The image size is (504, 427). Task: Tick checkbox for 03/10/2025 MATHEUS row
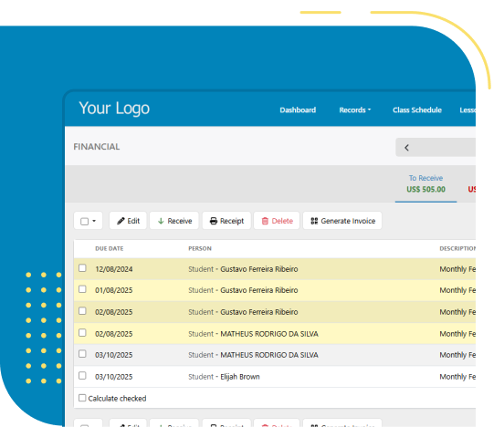(82, 354)
